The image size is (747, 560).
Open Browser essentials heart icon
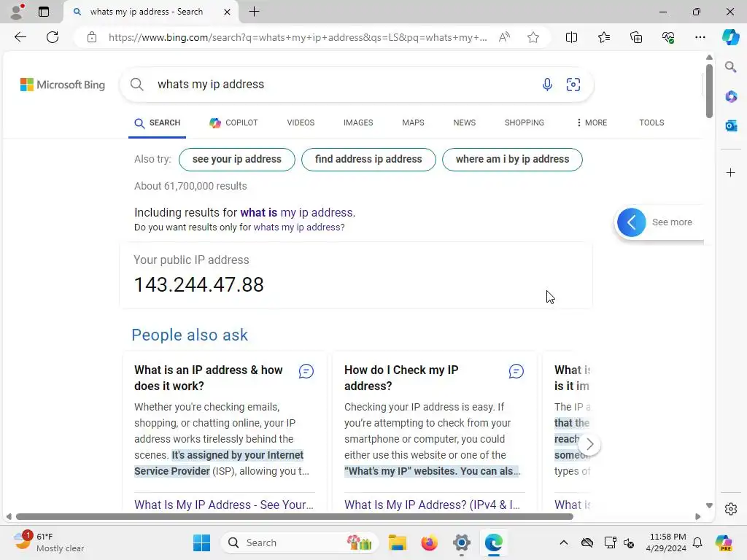(x=668, y=37)
